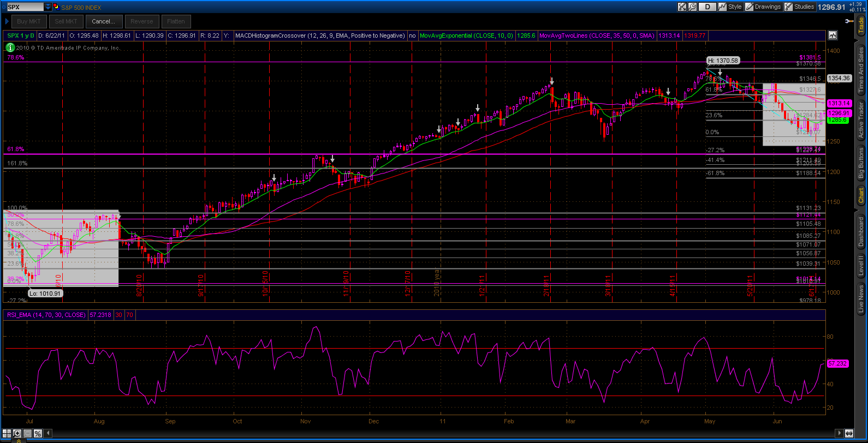Click the color-link squares beside SPX
The height and width of the screenshot is (443, 868).
[57, 7]
